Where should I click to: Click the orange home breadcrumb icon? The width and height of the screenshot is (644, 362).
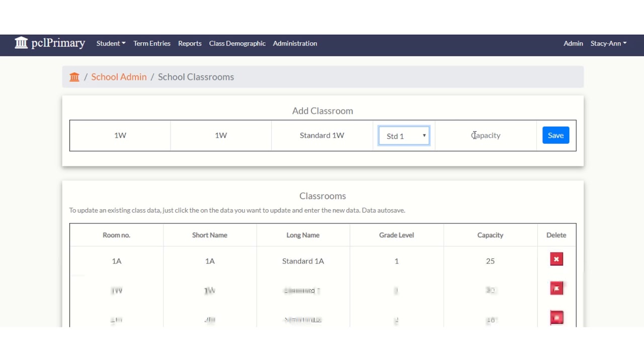(74, 77)
